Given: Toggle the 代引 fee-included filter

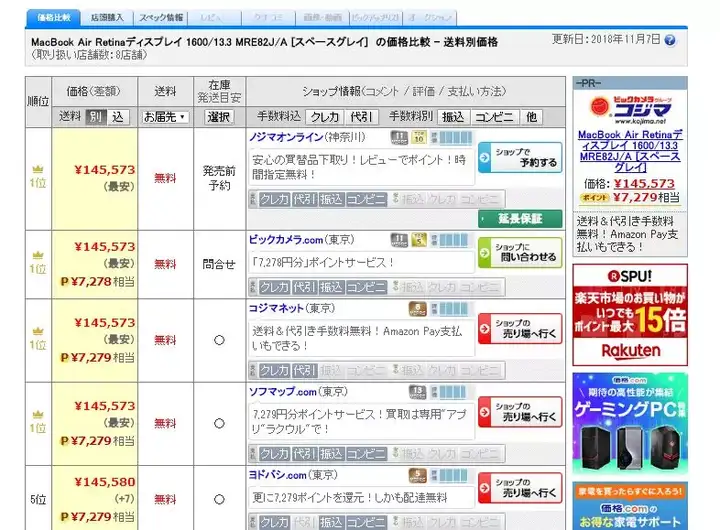Looking at the screenshot, I should click(361, 117).
